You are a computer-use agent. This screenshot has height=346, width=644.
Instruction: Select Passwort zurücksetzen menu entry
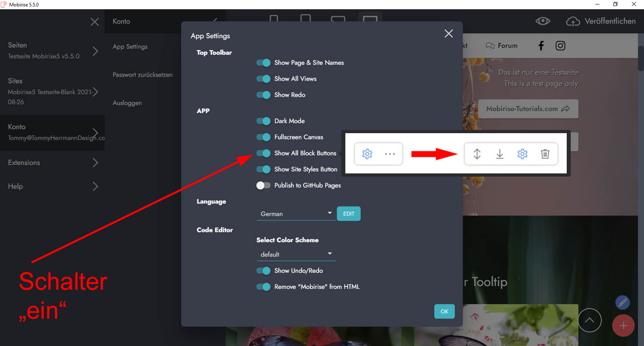click(x=142, y=75)
